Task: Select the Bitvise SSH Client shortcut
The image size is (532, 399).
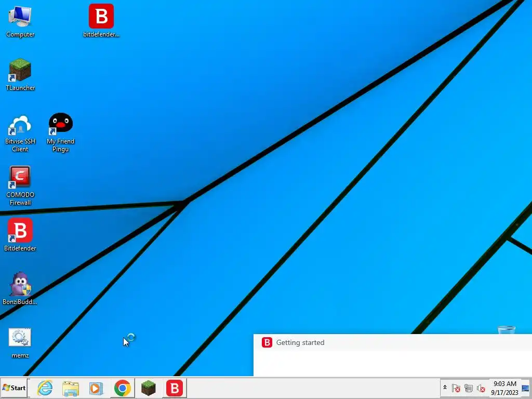Action: click(20, 133)
